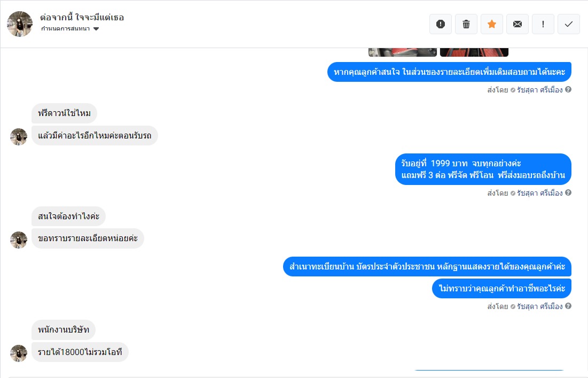The height and width of the screenshot is (378, 588).
Task: Click help icon below the อาชีพ question message
Action: pyautogui.click(x=568, y=306)
